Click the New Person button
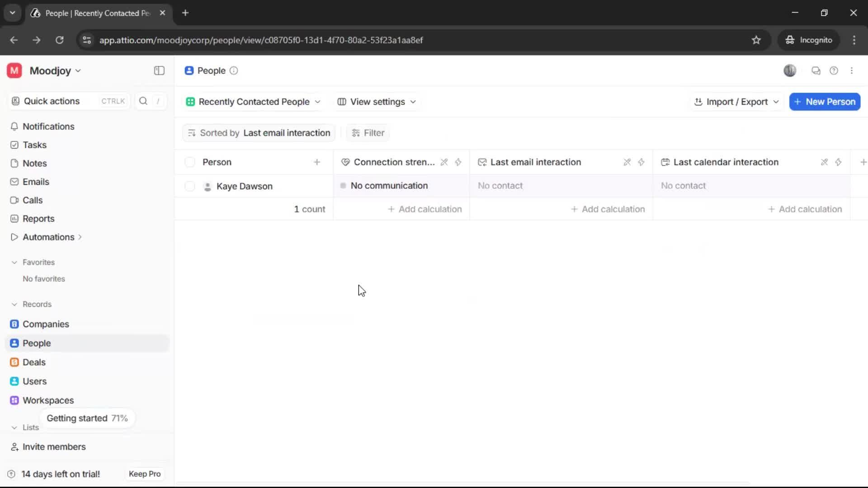The height and width of the screenshot is (488, 868). point(825,102)
